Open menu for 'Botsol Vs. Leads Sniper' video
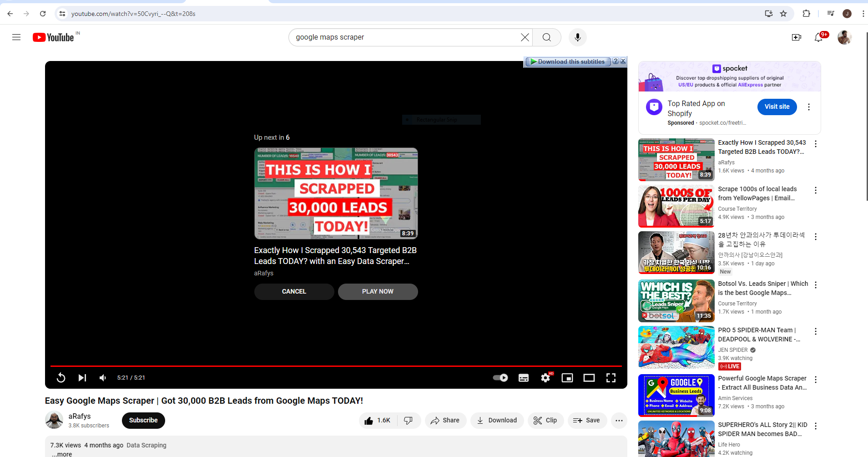Screen dimensions: 868x457 pyautogui.click(x=816, y=285)
